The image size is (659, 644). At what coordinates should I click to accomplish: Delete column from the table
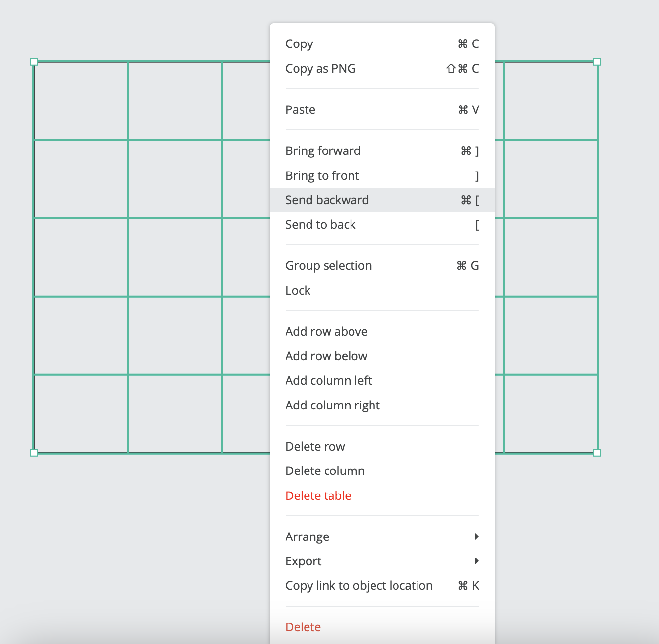pyautogui.click(x=382, y=471)
